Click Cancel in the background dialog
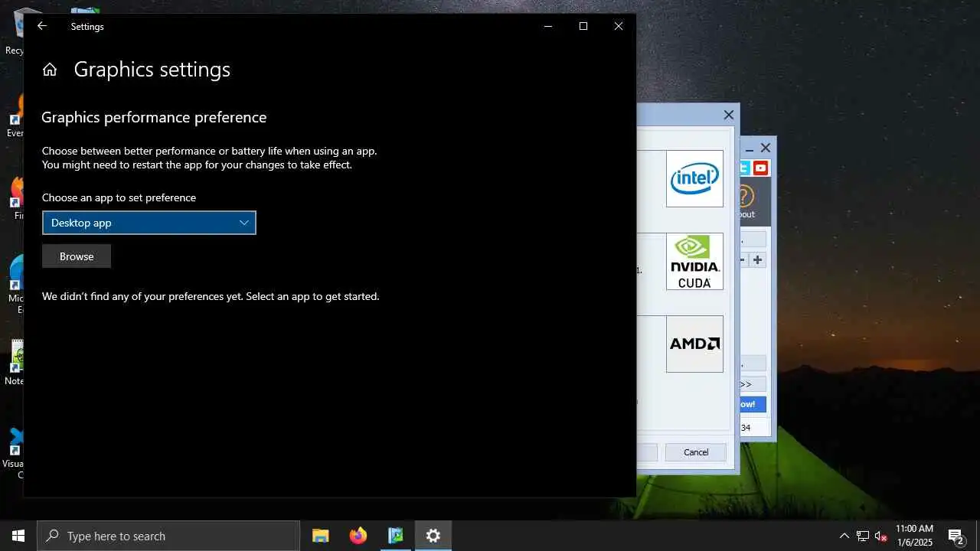980x551 pixels. (696, 452)
